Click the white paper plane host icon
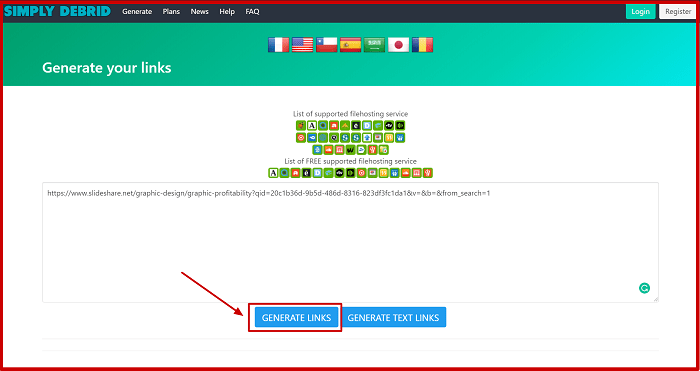700x371 pixels. click(x=362, y=150)
